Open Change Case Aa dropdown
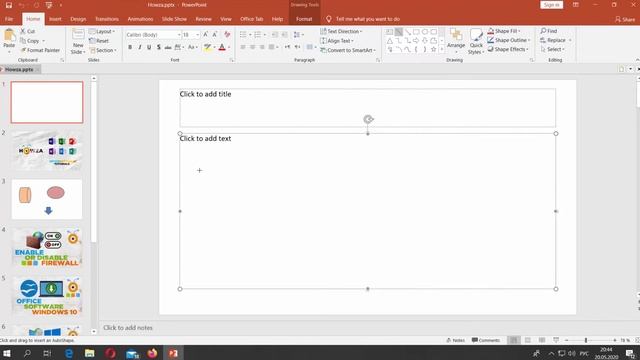 [192, 47]
